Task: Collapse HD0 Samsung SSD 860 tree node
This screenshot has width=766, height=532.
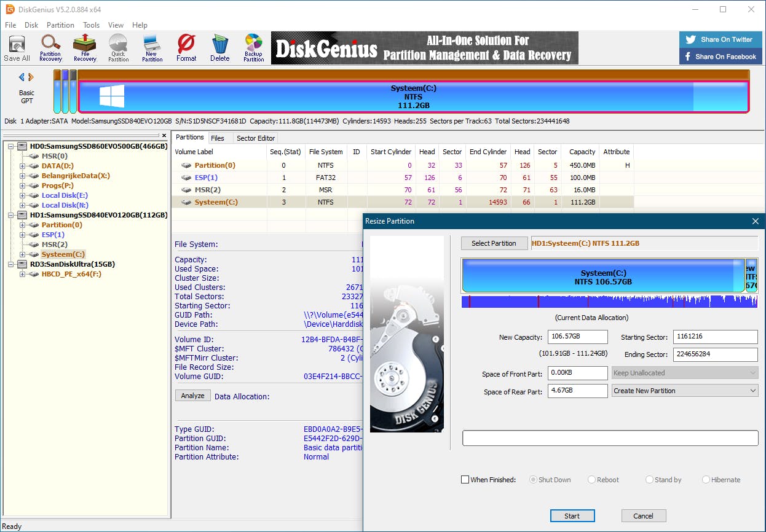Action: pos(10,146)
